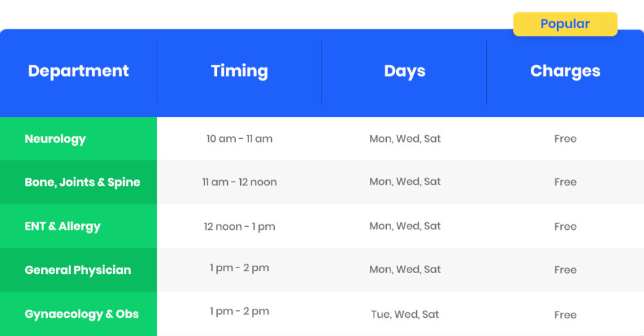The width and height of the screenshot is (644, 336).
Task: Click the 11 am - 12 noon timing
Action: pos(240,182)
